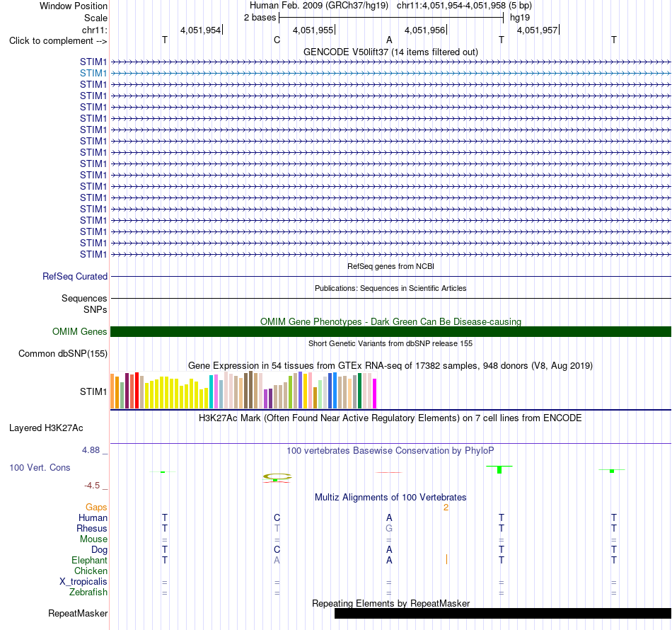Click the olive ring PhyloP marker
Viewport: 672px width, 630px height.
point(277,476)
